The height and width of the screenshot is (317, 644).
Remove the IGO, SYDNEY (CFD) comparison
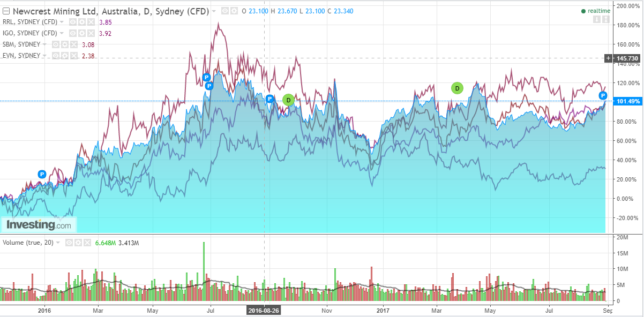[91, 33]
